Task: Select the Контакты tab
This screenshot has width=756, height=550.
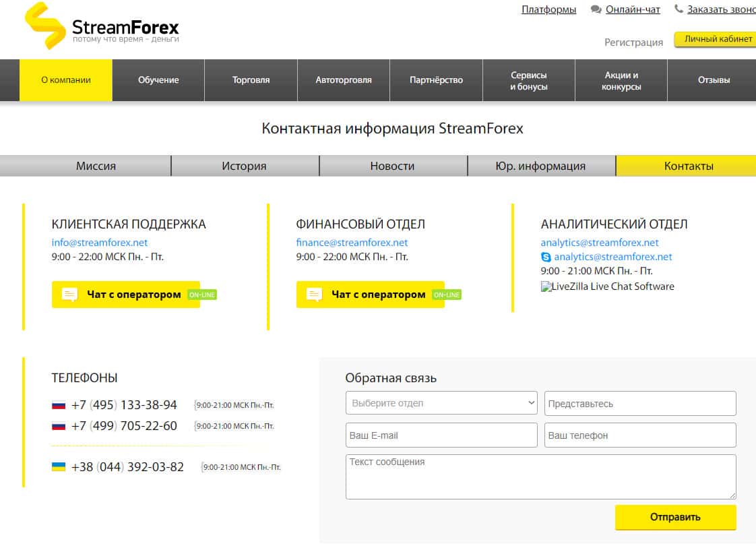Action: [687, 166]
